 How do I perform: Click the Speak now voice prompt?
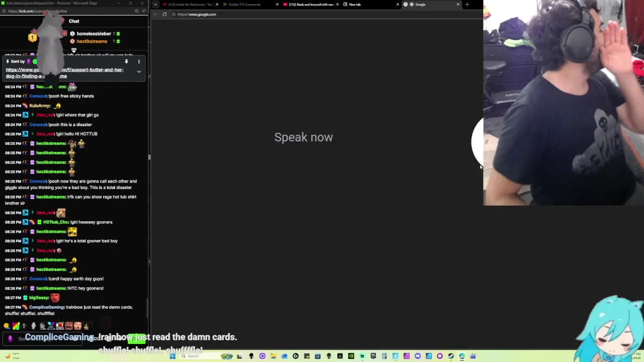point(303,137)
